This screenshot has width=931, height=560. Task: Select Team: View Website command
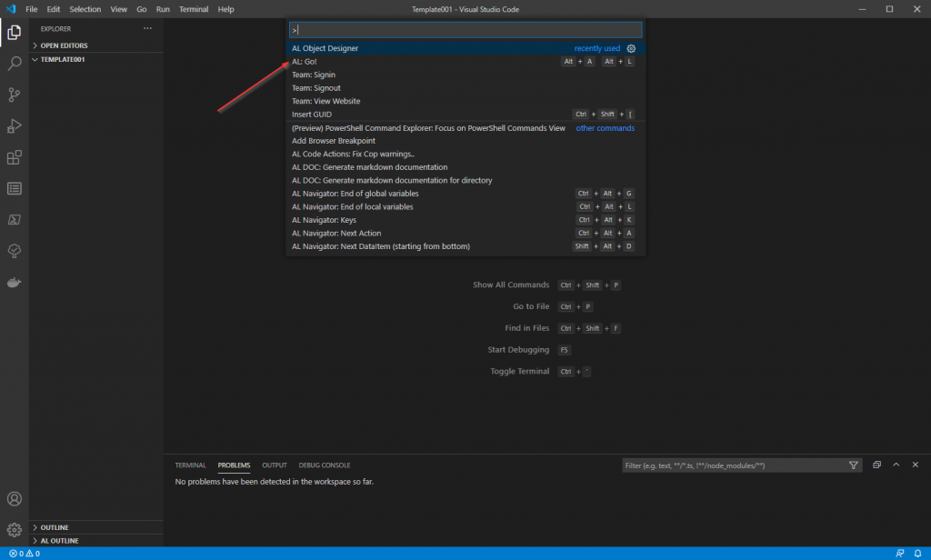465,101
